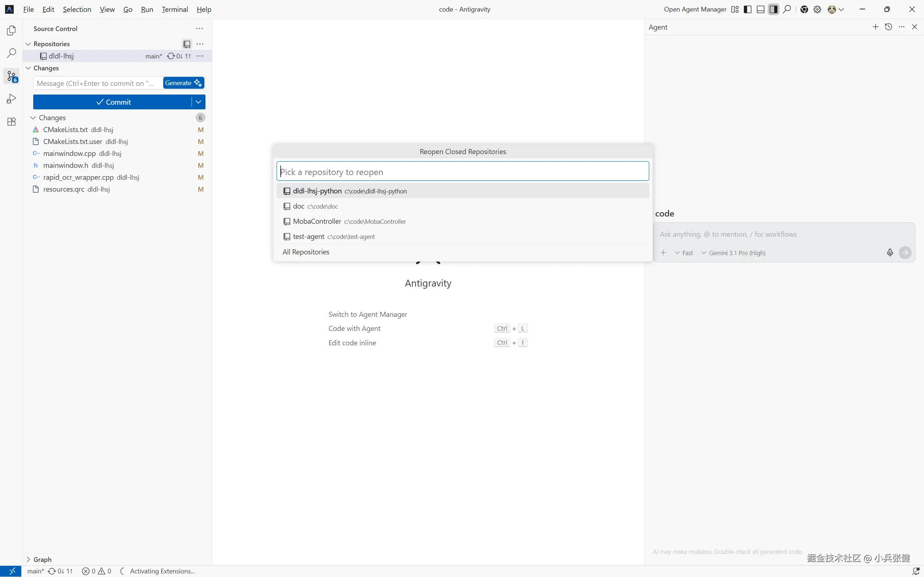Open the Terminal menu
Screen dimensions: 924x577
tap(174, 9)
